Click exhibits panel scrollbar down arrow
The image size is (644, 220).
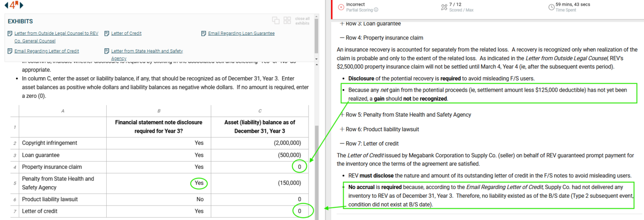[317, 59]
